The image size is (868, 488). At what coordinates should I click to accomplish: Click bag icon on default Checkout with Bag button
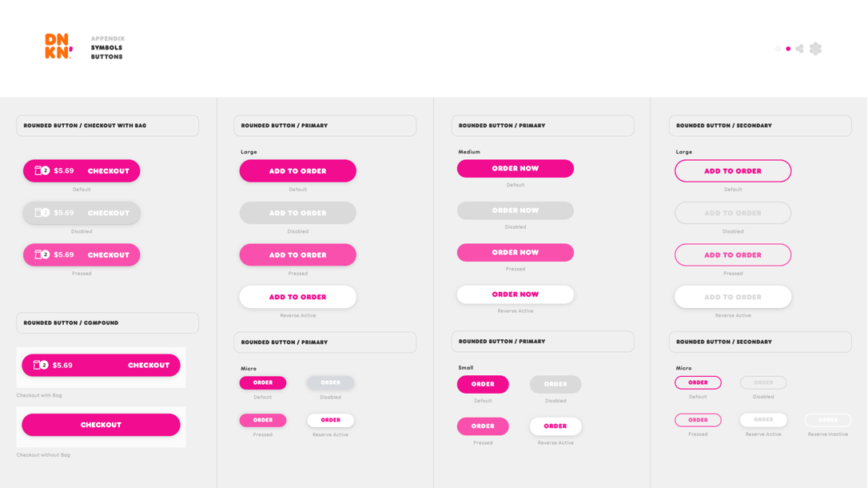pos(38,170)
